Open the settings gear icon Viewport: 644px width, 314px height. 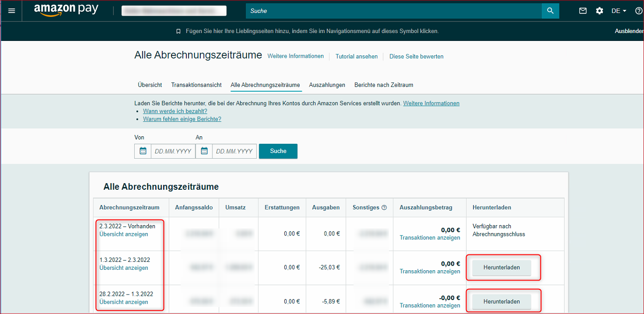599,11
